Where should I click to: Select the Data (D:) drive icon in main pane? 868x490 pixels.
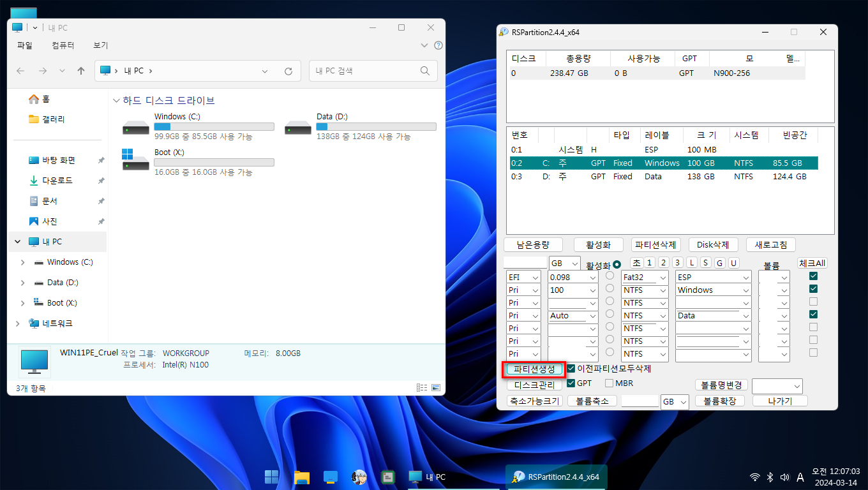coord(297,126)
